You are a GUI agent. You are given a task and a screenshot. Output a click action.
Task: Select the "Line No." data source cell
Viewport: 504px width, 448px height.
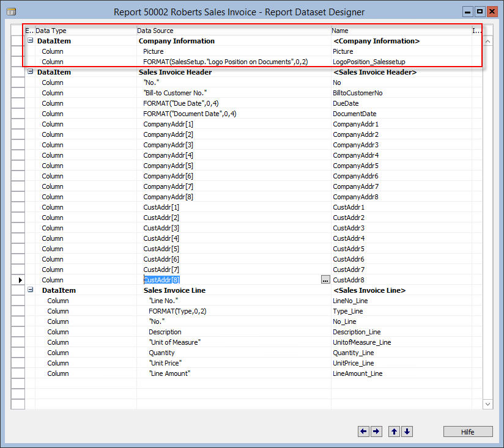pos(234,301)
